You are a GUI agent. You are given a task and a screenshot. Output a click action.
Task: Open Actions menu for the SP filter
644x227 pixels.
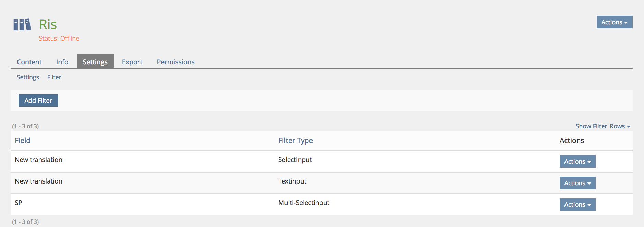pyautogui.click(x=577, y=205)
